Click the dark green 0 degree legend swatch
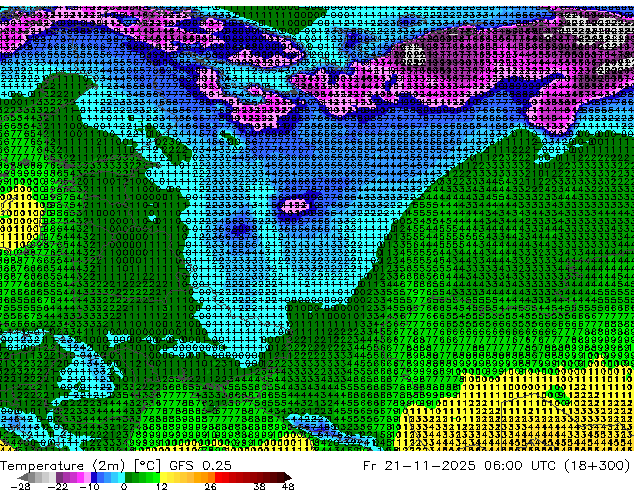The image size is (634, 490). click(x=128, y=477)
